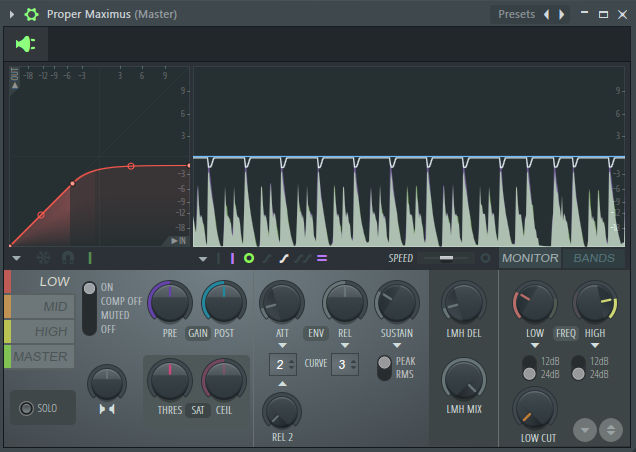The width and height of the screenshot is (636, 452).
Task: Select next preset arrow
Action: pyautogui.click(x=562, y=15)
